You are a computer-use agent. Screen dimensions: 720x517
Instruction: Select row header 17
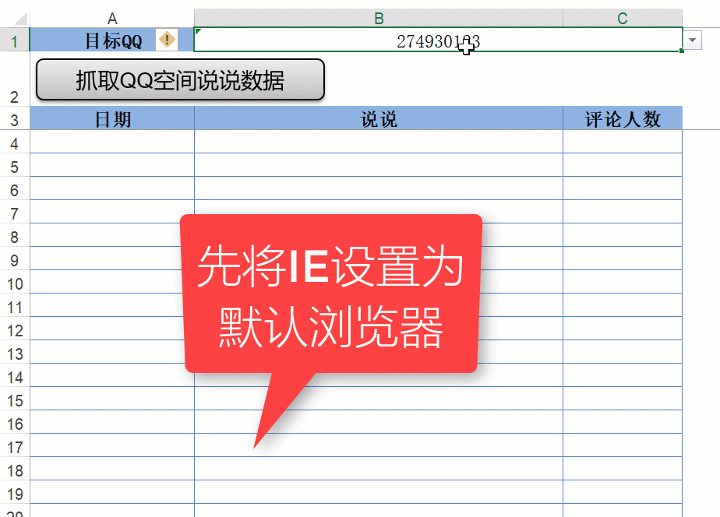pos(14,447)
